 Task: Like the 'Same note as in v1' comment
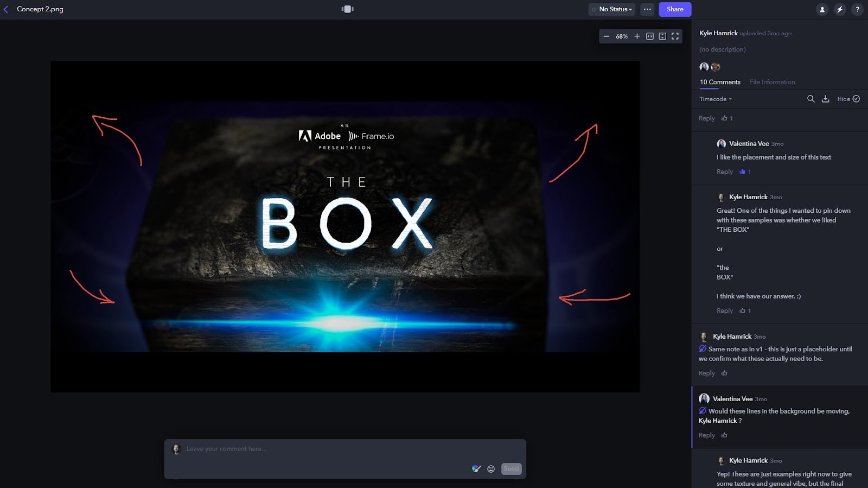(724, 373)
